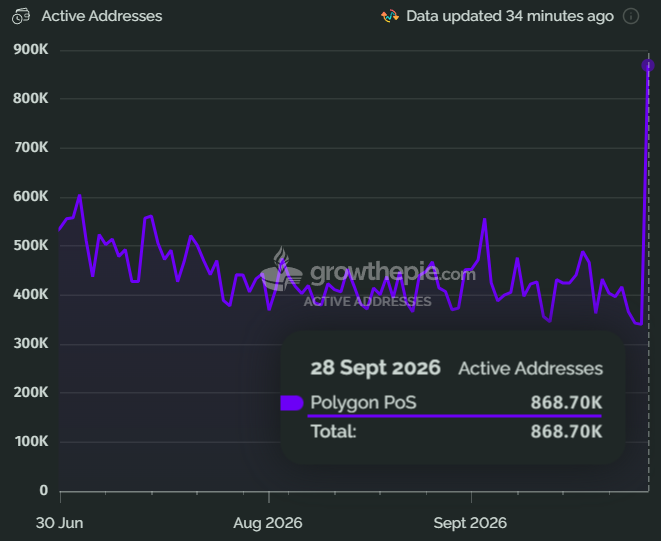Click the 'Aug 2026' x-axis label
The image size is (661, 541).
tap(268, 523)
